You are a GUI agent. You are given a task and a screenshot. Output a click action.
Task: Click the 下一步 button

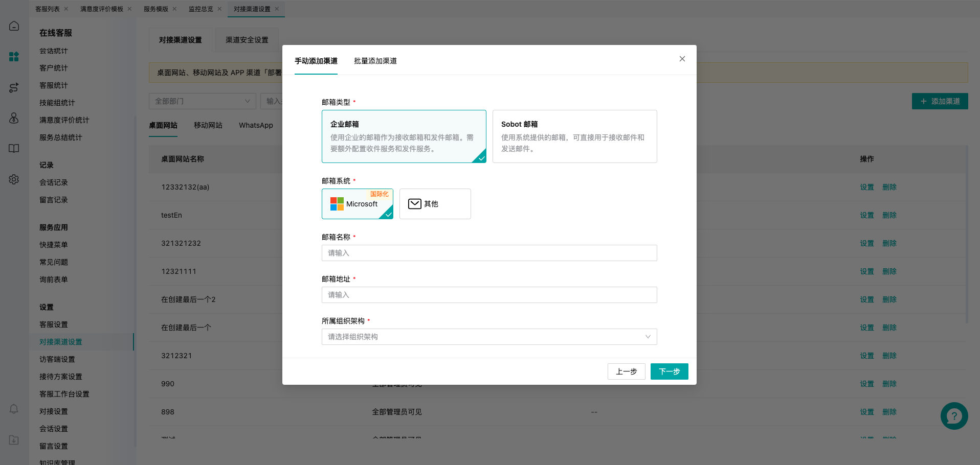pos(670,371)
